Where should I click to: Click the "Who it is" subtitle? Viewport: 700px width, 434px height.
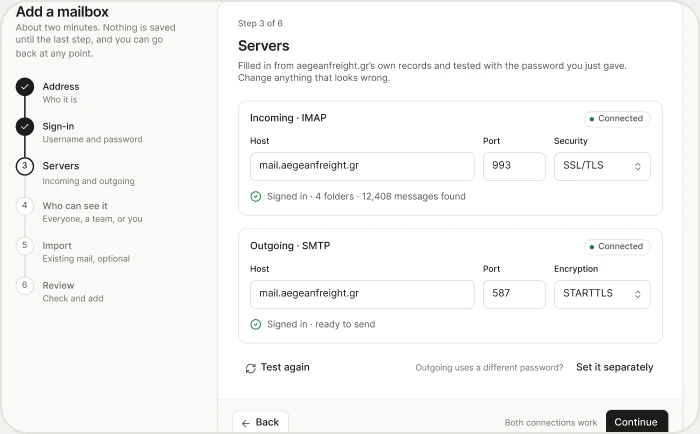click(60, 100)
